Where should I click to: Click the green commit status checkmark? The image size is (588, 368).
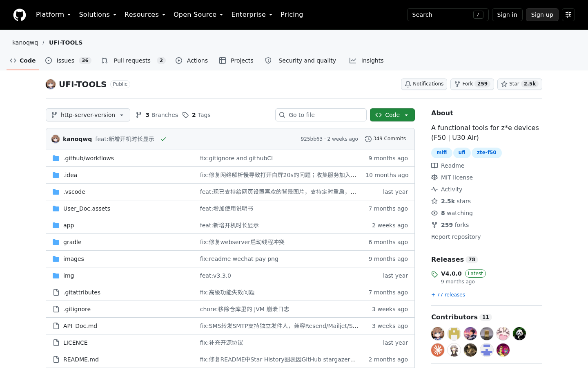point(163,139)
